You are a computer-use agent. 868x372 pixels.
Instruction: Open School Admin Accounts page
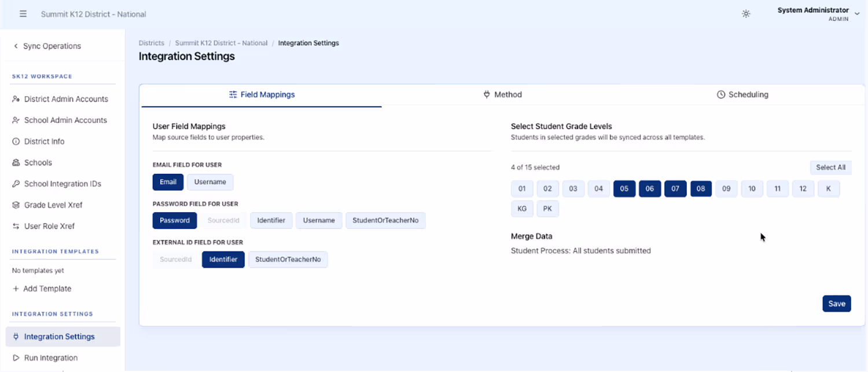[x=63, y=121]
